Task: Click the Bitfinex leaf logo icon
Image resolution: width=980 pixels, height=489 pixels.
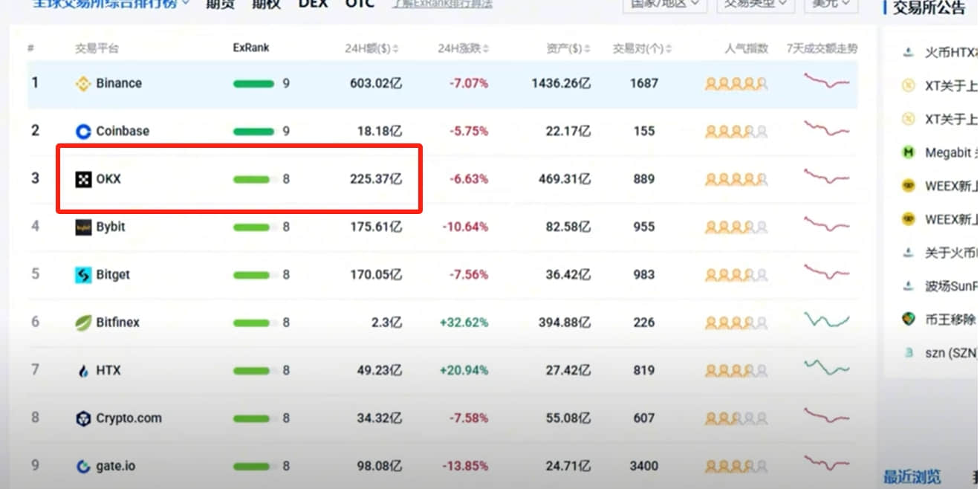Action: [x=84, y=323]
